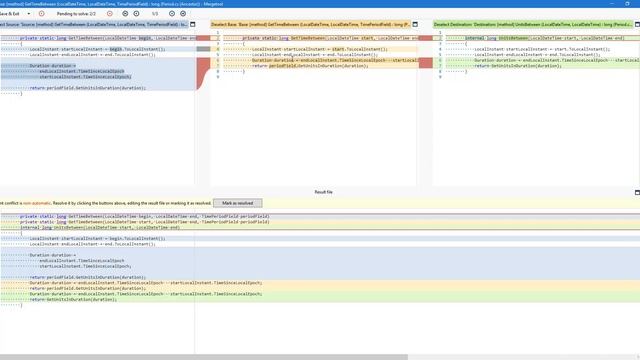Image resolution: width=640 pixels, height=360 pixels.
Task: Maximize the Source pane icon
Action: (x=193, y=24)
